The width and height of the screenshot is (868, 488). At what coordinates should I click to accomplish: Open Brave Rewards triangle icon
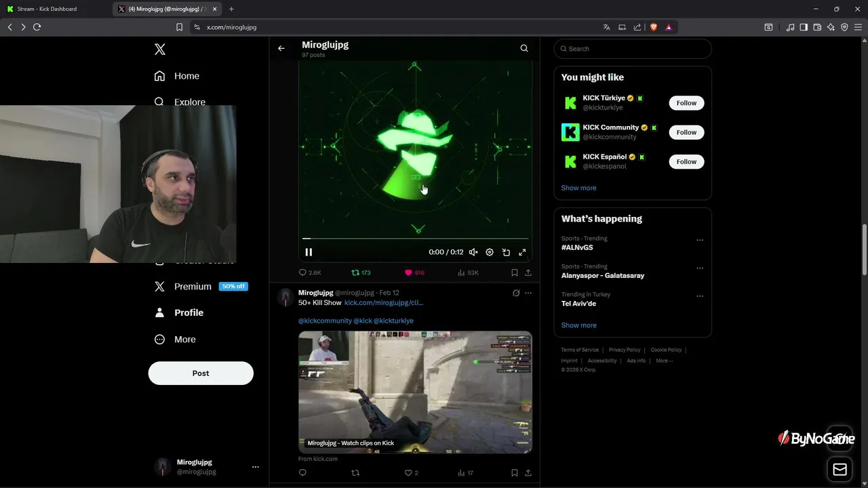click(x=669, y=27)
